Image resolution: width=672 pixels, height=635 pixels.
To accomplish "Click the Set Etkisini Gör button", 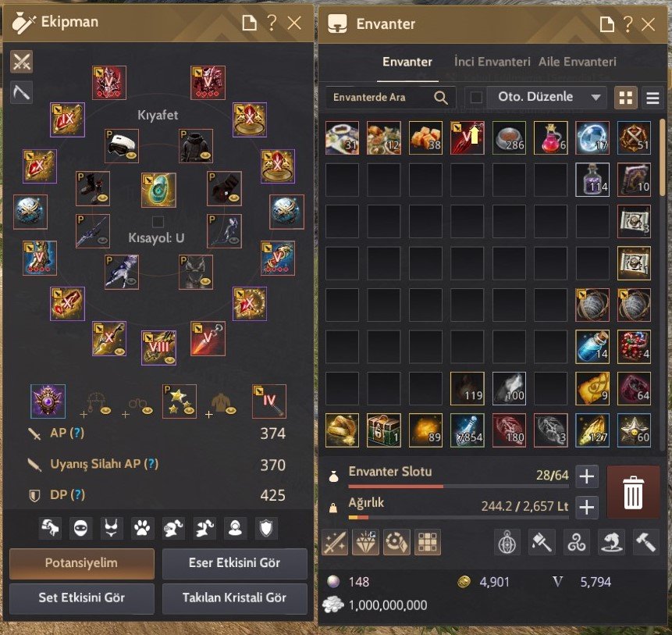I will coord(81,598).
